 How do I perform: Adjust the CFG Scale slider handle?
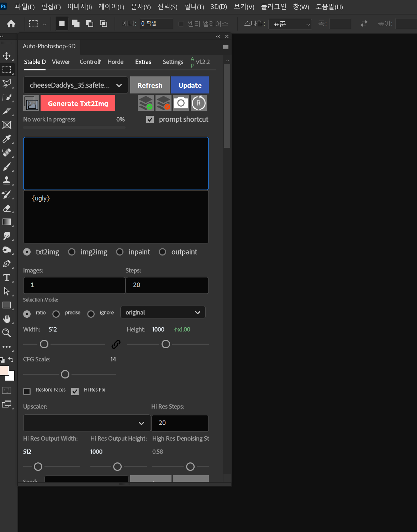click(65, 374)
